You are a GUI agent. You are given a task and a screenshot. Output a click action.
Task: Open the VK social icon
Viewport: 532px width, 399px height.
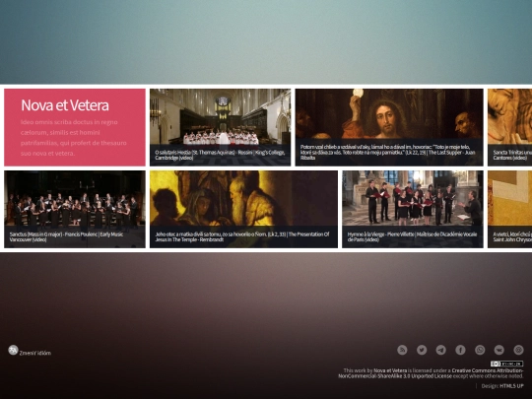point(499,350)
